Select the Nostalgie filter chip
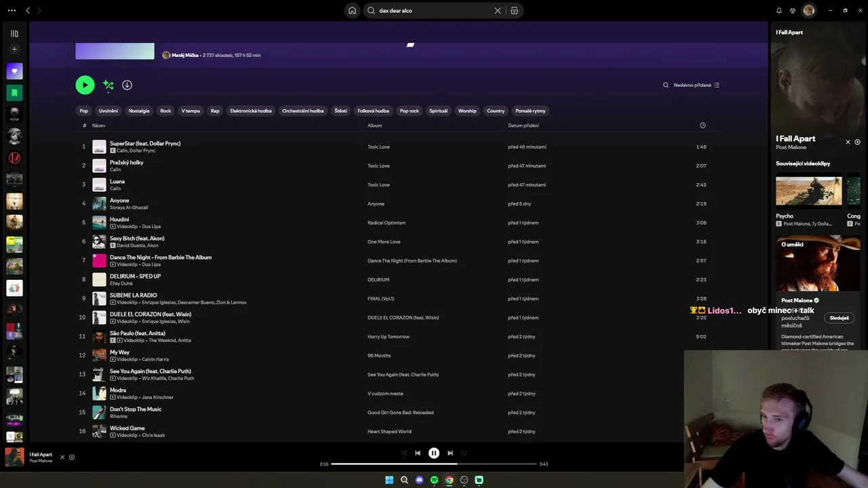868x488 pixels. tap(139, 110)
